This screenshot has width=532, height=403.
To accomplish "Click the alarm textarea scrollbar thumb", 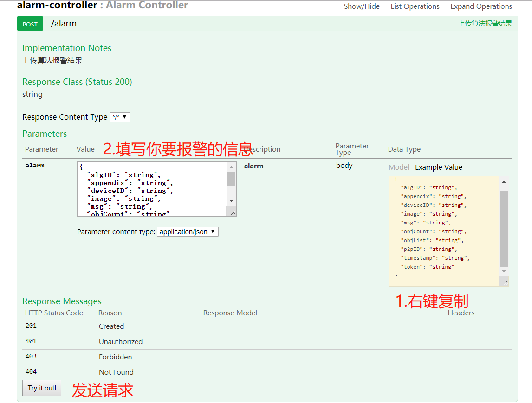I will pos(231,179).
